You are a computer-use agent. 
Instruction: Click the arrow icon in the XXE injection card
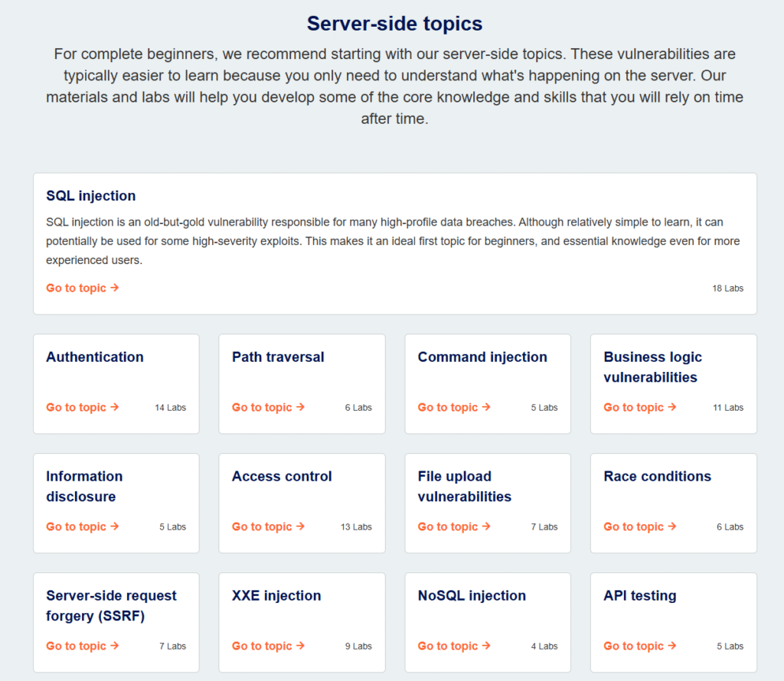click(301, 647)
